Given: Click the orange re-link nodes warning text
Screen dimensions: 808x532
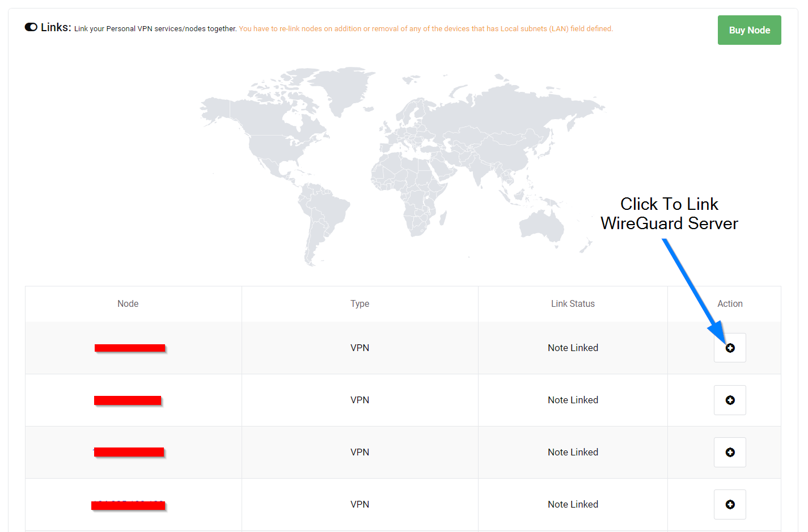Looking at the screenshot, I should [425, 28].
